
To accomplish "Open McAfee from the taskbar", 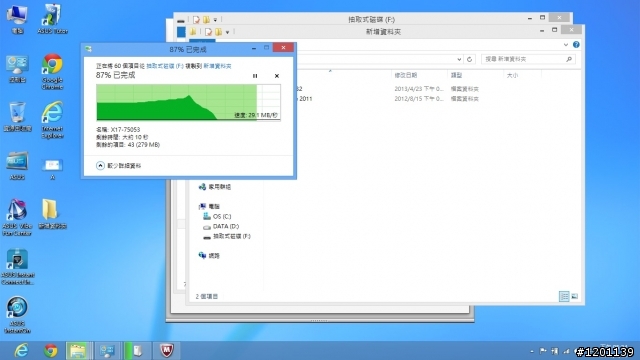I will [166, 351].
